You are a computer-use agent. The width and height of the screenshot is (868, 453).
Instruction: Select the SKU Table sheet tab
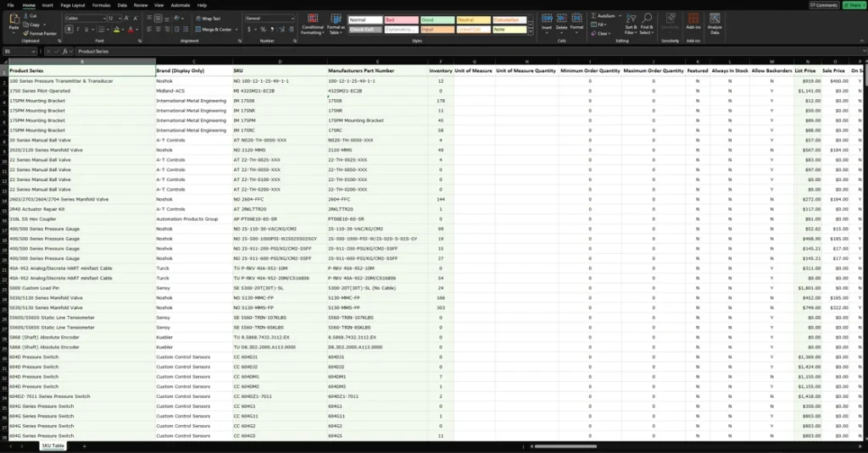click(x=53, y=445)
